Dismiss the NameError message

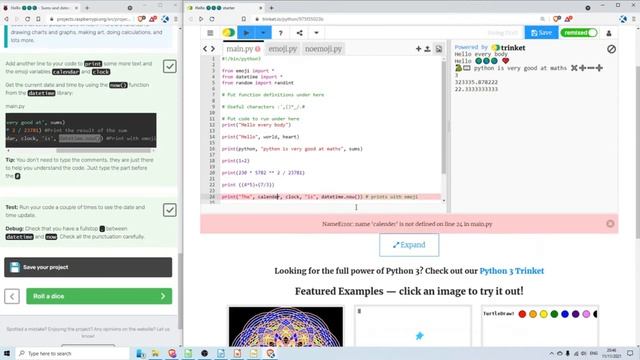[610, 224]
